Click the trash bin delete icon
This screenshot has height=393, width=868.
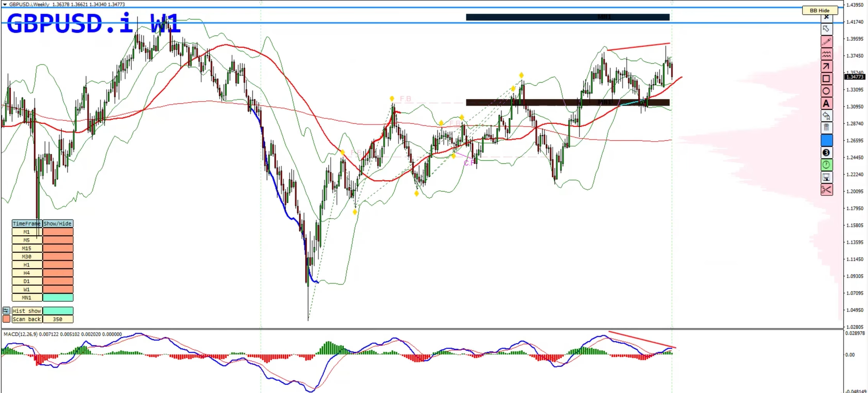tap(826, 128)
